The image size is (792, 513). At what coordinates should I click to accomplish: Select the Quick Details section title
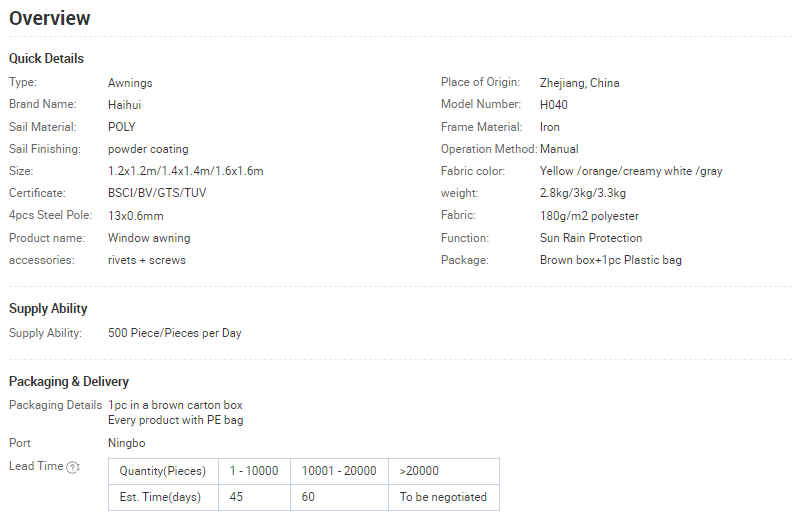click(46, 58)
